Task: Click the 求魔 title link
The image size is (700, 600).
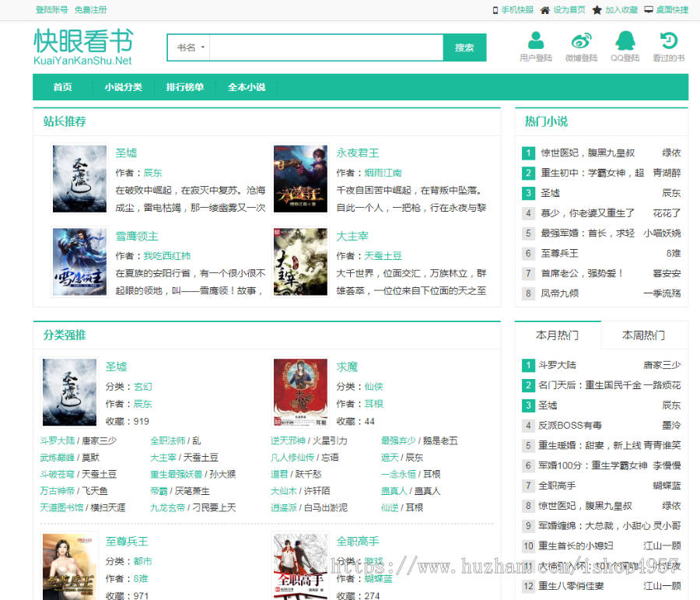Action: (348, 367)
